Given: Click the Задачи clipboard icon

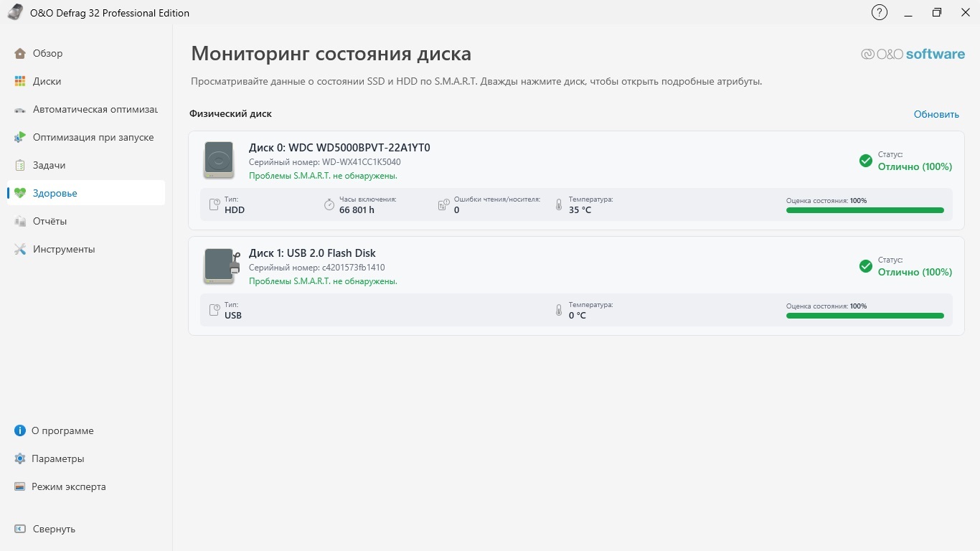Looking at the screenshot, I should click(20, 165).
